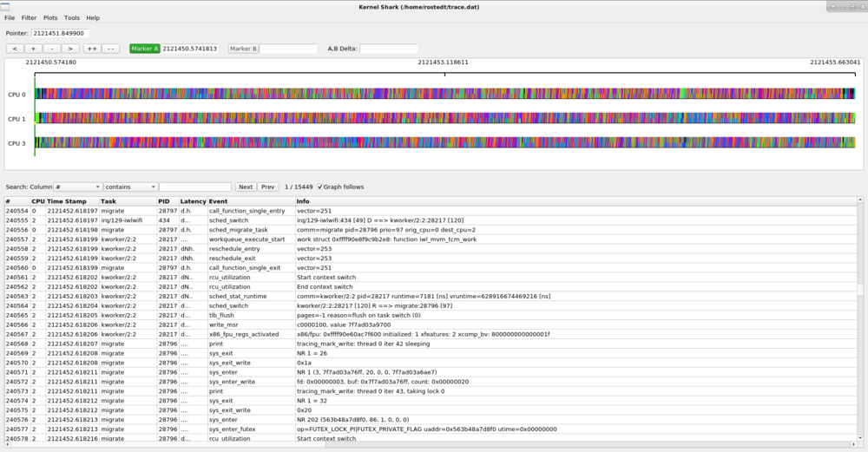Toggle the Graph follows checkbox
This screenshot has height=452, width=868.
[320, 187]
